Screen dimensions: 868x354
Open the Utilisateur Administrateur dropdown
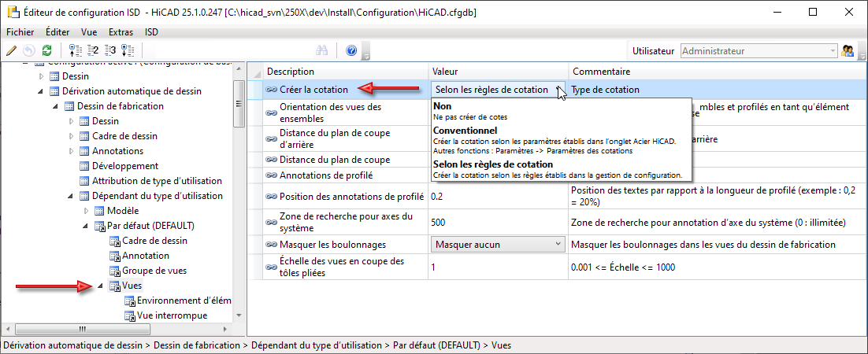coord(759,51)
